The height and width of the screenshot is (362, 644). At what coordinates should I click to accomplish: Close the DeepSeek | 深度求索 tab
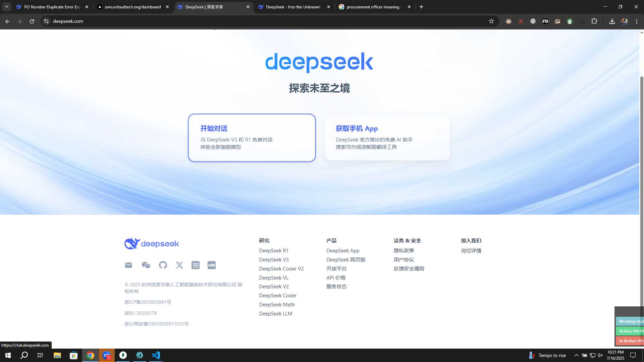tap(248, 7)
